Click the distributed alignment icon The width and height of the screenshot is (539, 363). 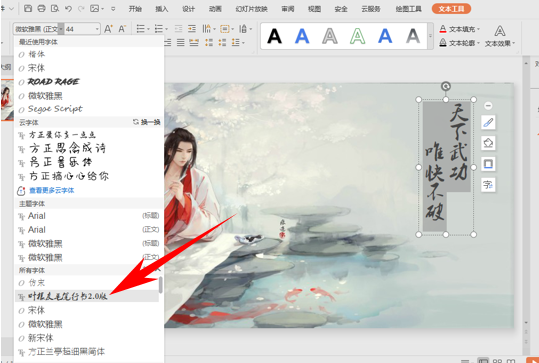tap(194, 43)
